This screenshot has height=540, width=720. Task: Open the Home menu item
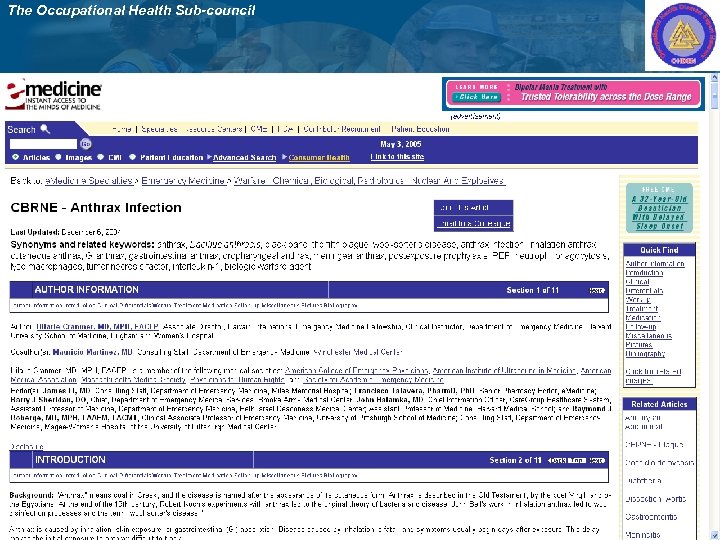click(122, 129)
